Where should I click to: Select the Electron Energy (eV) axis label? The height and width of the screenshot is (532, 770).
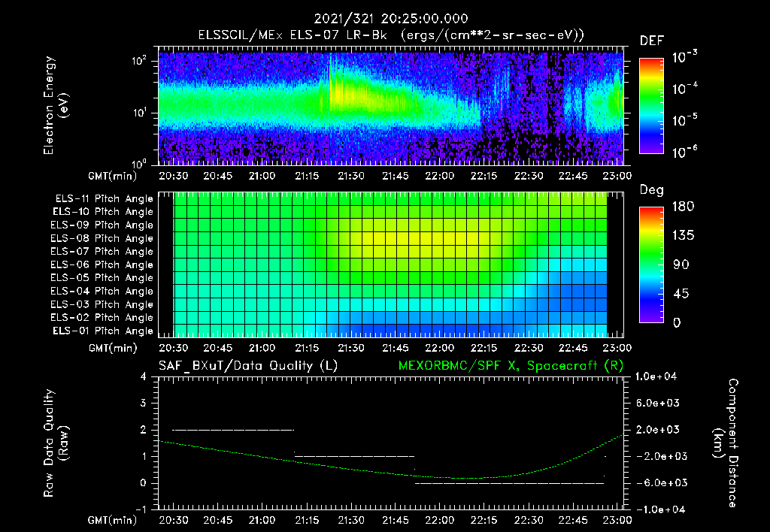click(56, 105)
